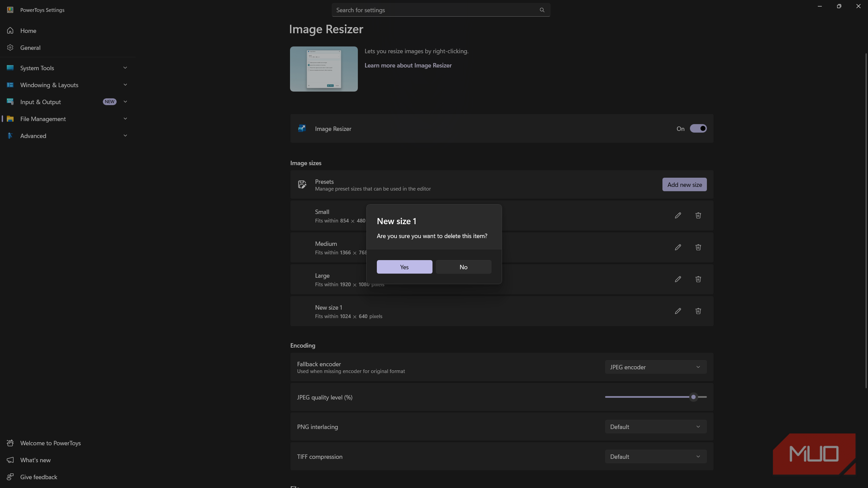Click the Home icon in sidebar
868x488 pixels.
pyautogui.click(x=10, y=31)
